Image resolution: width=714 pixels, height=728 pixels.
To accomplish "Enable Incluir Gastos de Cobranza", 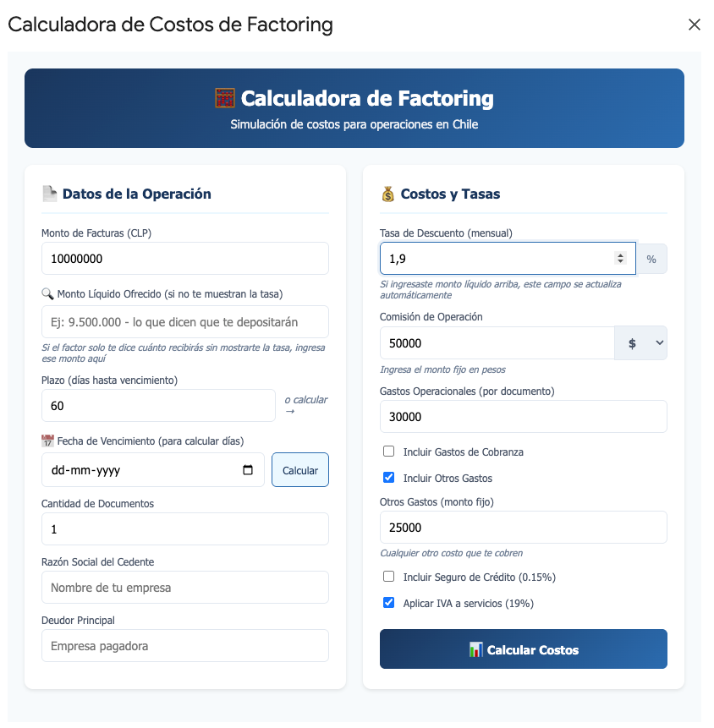I will (388, 451).
